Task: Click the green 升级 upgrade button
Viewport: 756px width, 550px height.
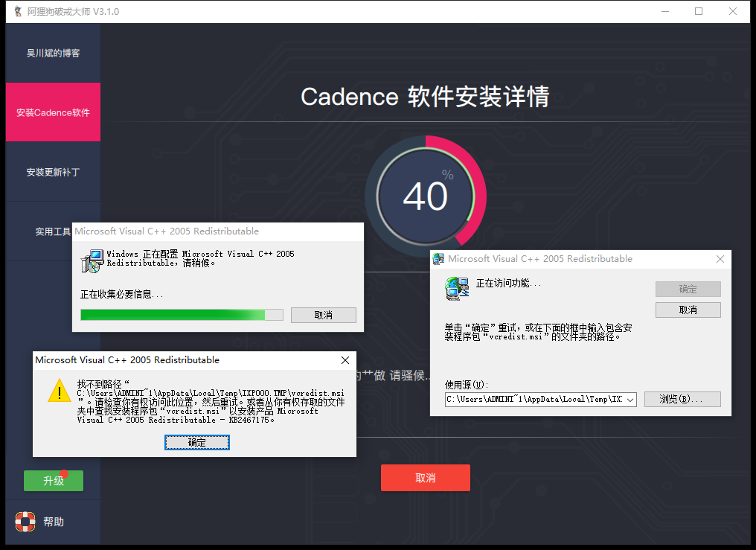Action: 54,481
